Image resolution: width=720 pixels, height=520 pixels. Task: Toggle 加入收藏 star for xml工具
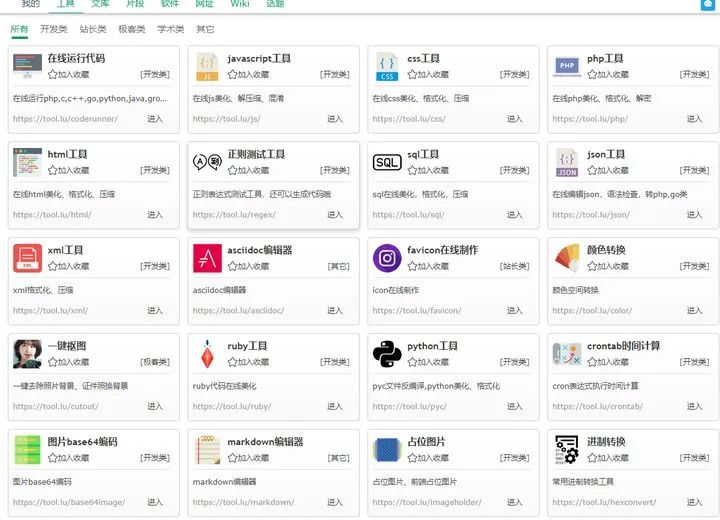coord(53,266)
